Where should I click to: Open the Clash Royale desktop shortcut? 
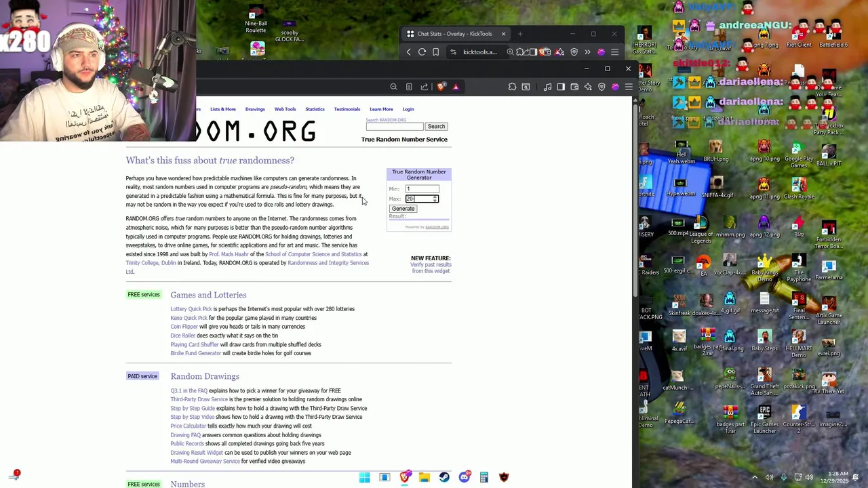pos(799,189)
